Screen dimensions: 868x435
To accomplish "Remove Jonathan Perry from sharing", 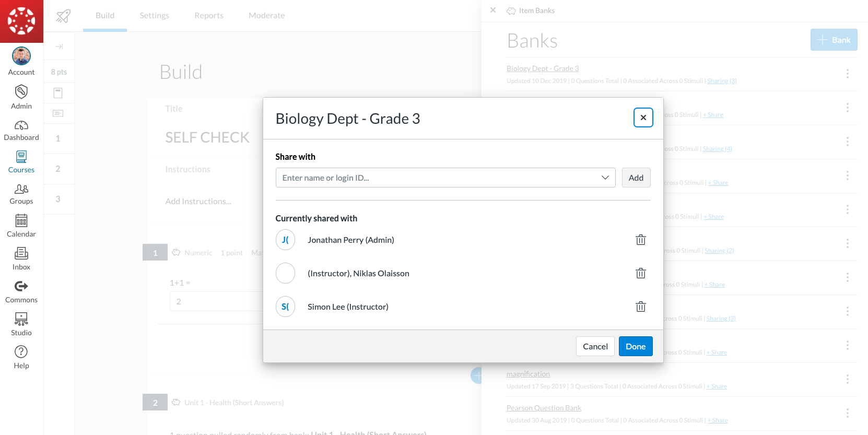I will 641,240.
